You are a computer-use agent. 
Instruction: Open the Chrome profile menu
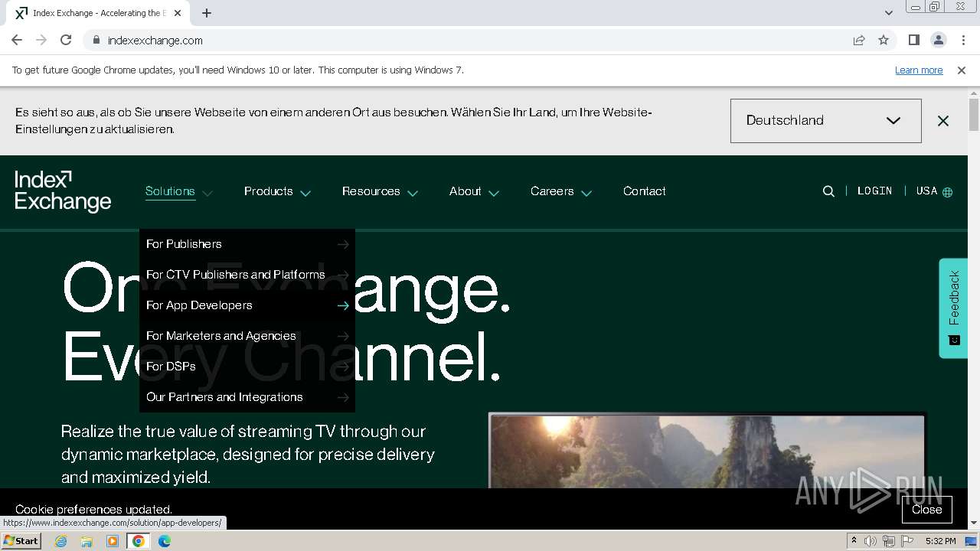[938, 40]
